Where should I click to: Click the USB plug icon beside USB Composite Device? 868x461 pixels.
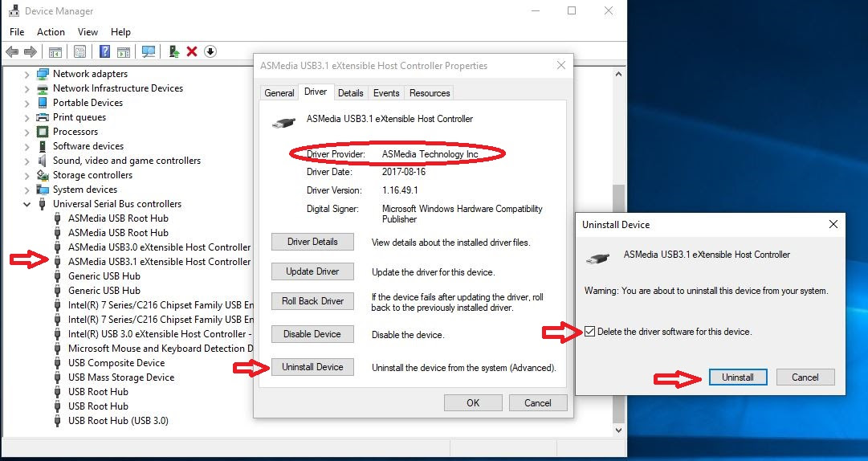point(58,362)
